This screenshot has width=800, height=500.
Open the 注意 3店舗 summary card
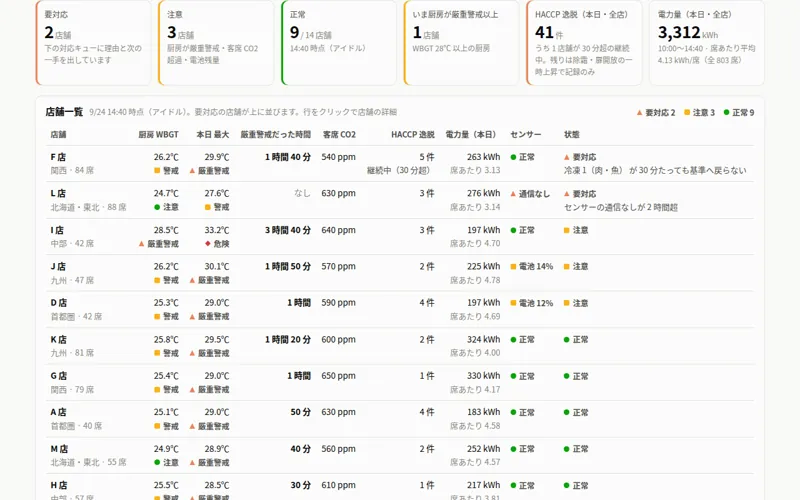(216, 42)
